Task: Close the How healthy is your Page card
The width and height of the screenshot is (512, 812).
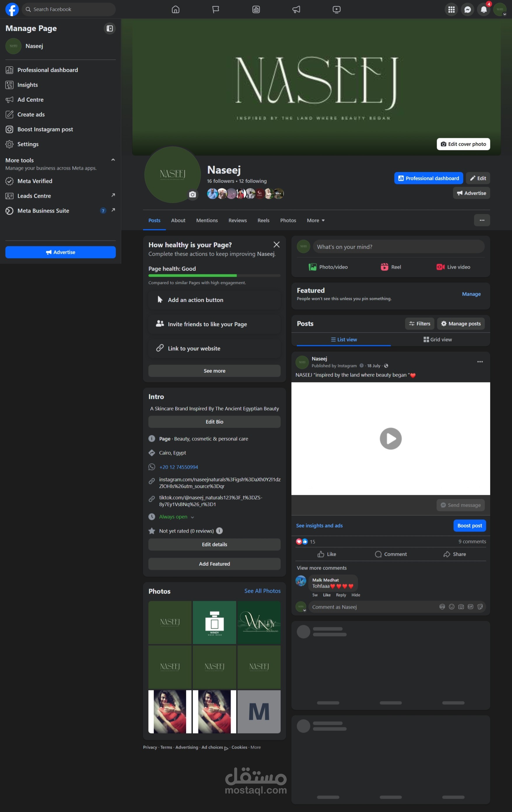Action: (277, 244)
